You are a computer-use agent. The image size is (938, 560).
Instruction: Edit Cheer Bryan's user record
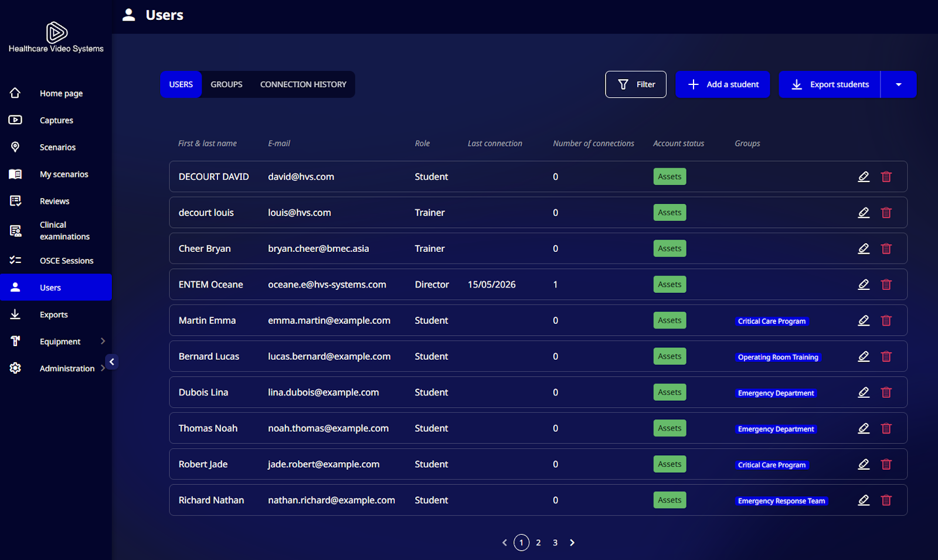point(864,248)
